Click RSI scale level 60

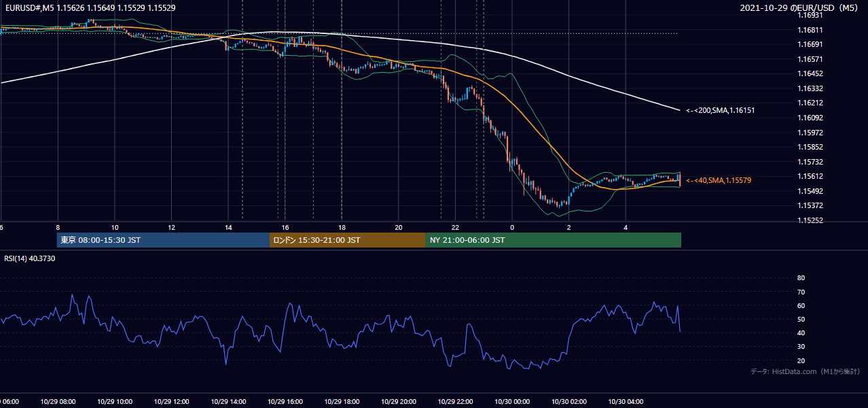(801, 305)
